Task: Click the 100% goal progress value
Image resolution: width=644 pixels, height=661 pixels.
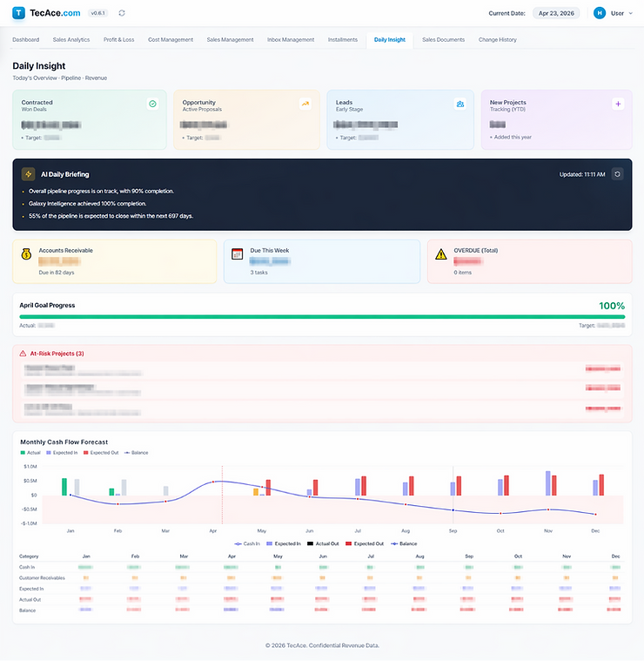Action: click(612, 306)
